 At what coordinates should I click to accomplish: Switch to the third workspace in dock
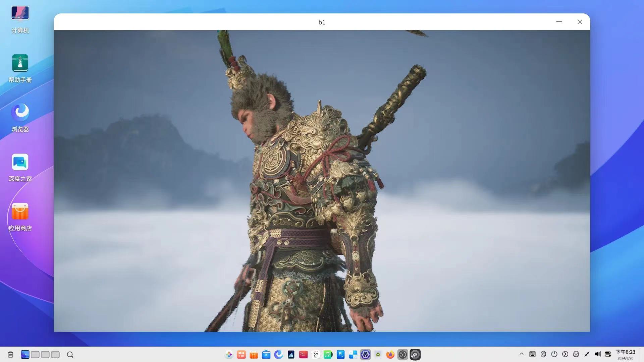pyautogui.click(x=45, y=354)
